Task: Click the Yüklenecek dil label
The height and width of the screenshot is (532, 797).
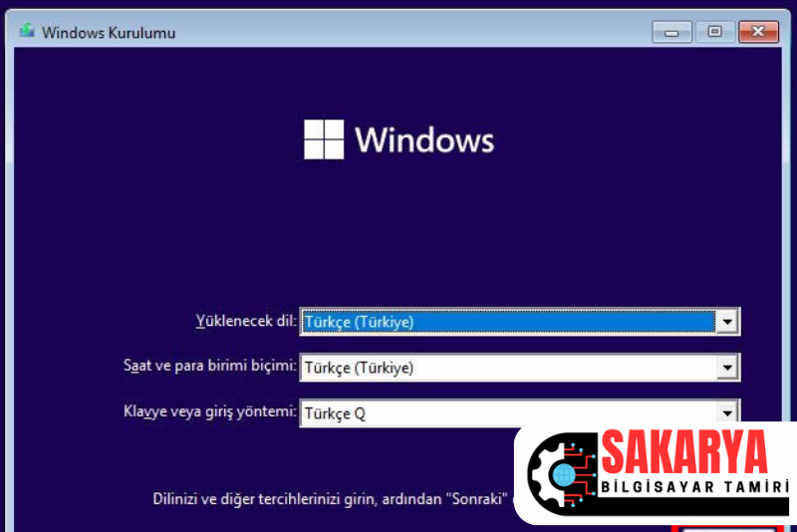Action: (x=246, y=321)
